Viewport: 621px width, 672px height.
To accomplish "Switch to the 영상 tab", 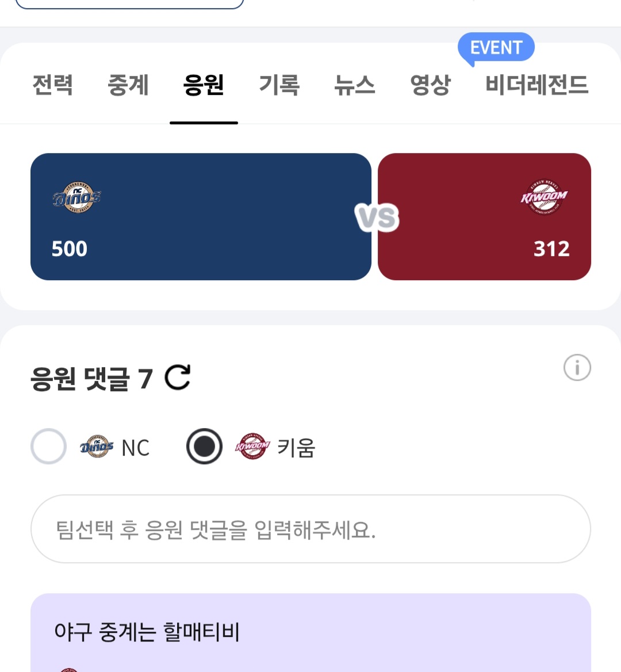I will 430,85.
